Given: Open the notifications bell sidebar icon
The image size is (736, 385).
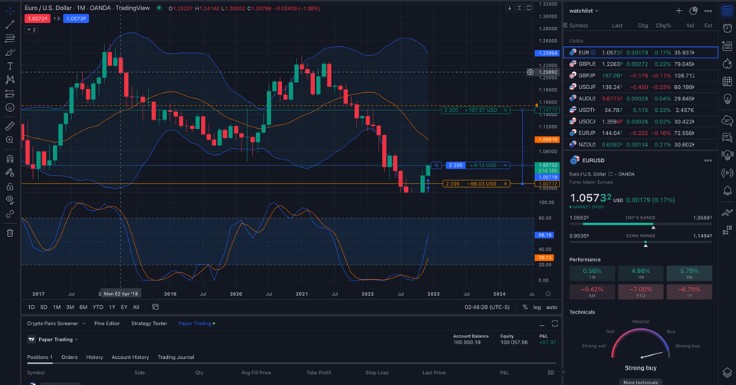Looking at the screenshot, I should point(727,191).
